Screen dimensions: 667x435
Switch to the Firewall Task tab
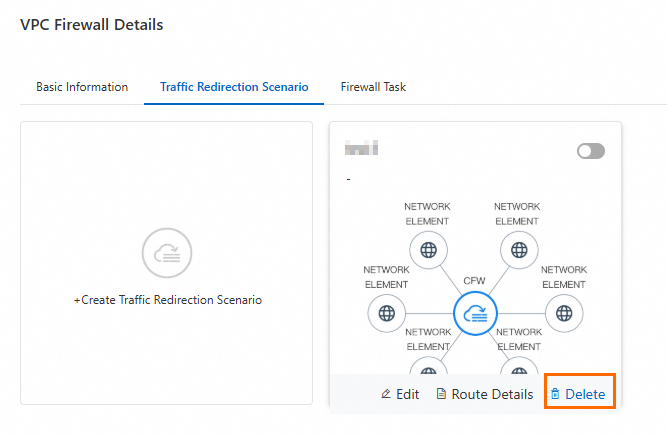373,87
